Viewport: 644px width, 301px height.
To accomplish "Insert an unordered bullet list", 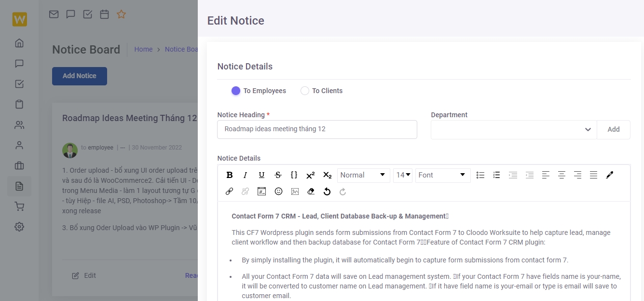I will (480, 175).
